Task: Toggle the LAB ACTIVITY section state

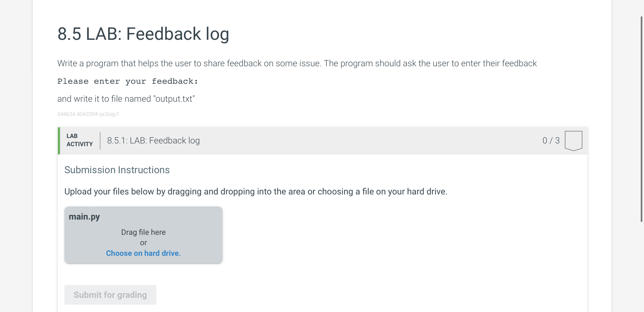Action: (79, 140)
